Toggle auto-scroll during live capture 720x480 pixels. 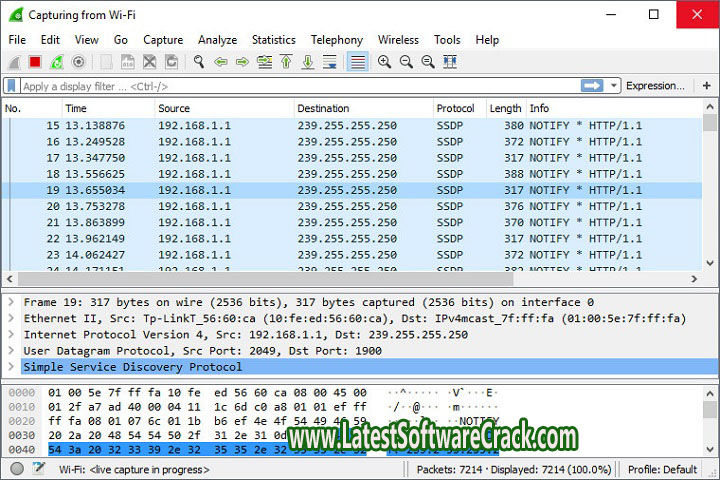point(330,62)
